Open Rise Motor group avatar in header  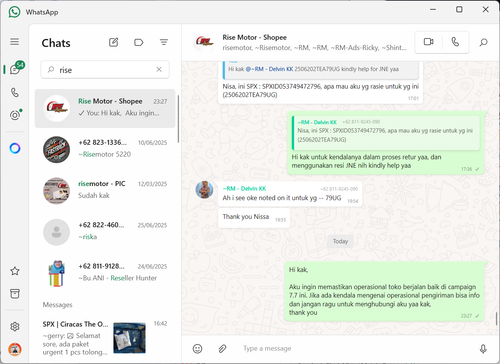click(204, 42)
